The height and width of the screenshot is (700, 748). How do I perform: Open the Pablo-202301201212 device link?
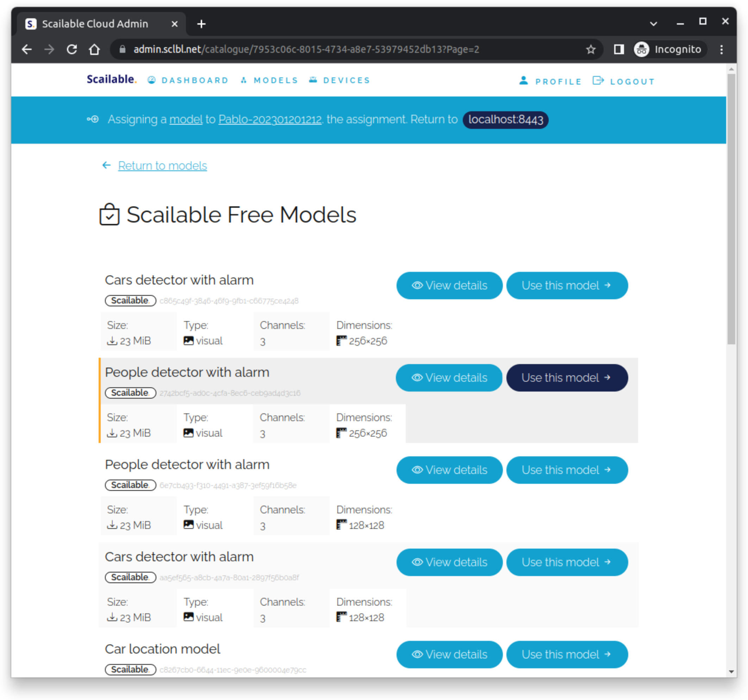click(270, 120)
